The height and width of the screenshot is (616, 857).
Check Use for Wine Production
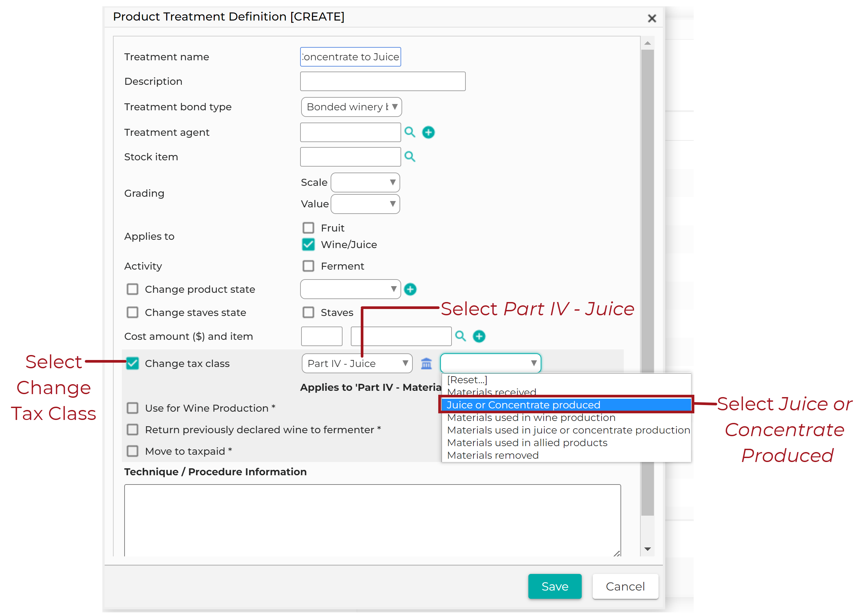[x=132, y=408]
